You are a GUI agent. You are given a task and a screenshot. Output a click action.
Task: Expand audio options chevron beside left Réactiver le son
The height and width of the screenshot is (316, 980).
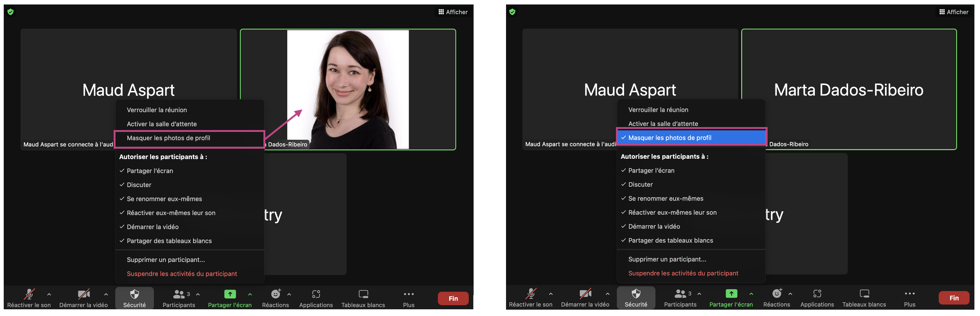(x=49, y=294)
